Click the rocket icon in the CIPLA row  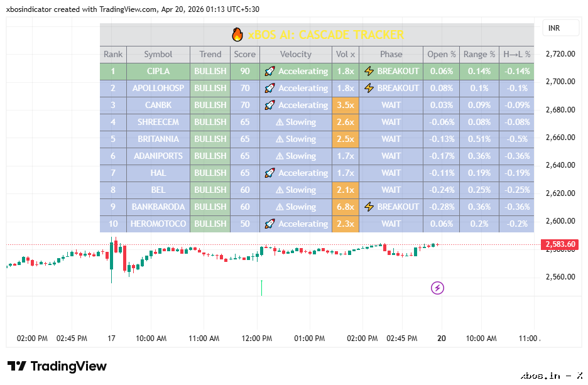tap(269, 71)
